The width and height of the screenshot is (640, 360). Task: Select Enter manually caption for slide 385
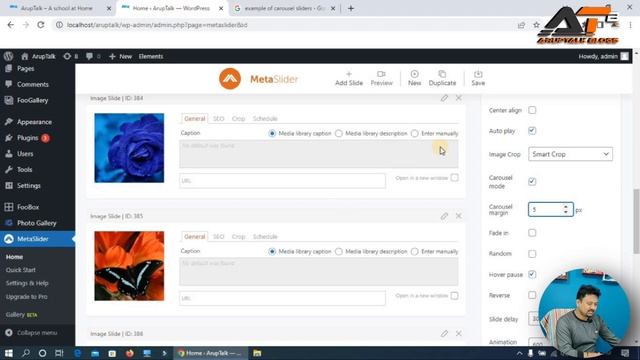(415, 251)
